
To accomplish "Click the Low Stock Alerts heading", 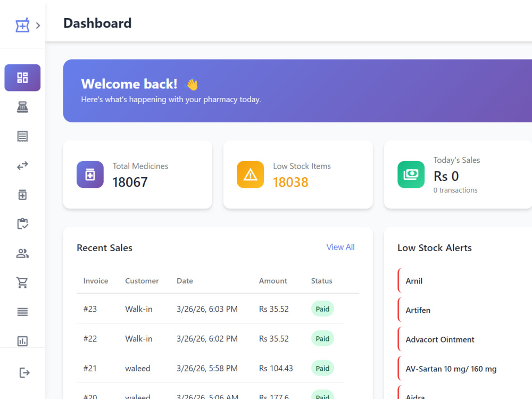I will (435, 248).
